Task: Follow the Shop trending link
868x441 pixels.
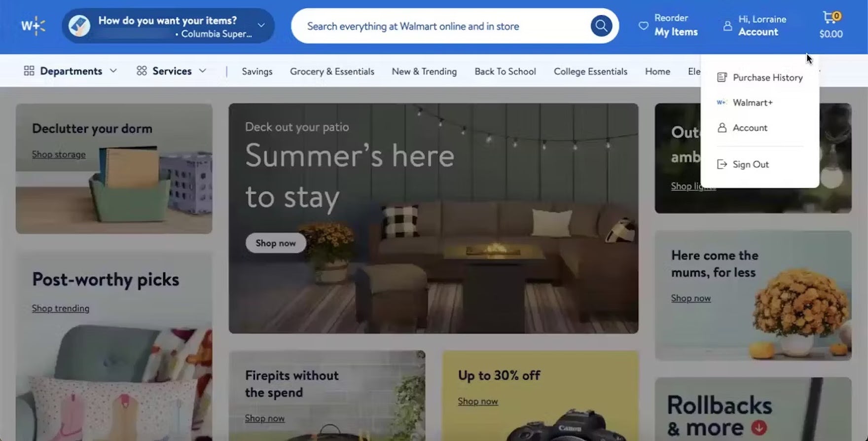Action: 61,308
